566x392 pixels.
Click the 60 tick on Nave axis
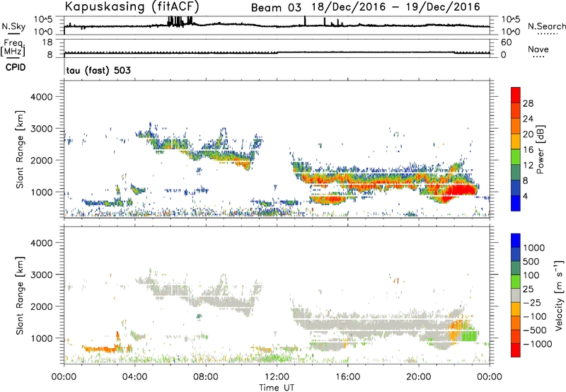506,42
